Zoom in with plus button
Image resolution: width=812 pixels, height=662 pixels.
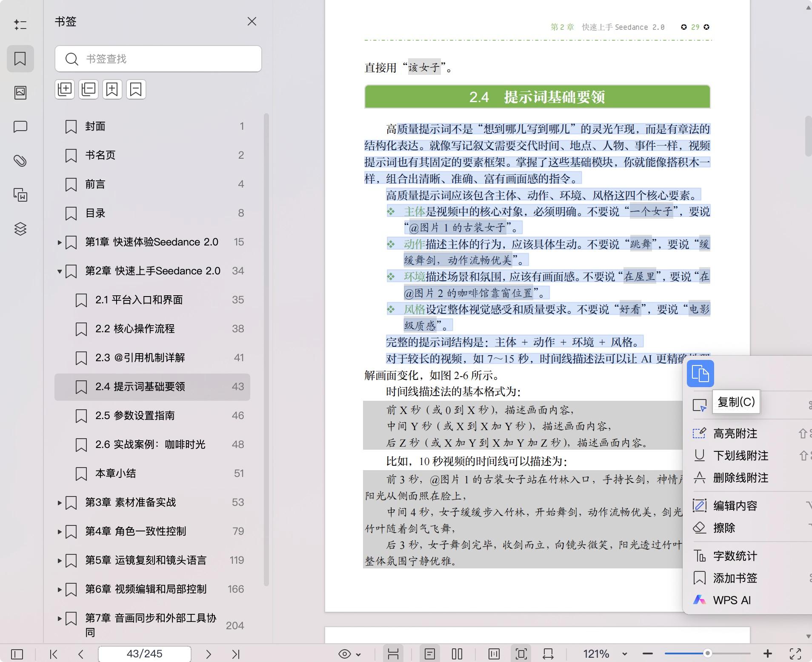tap(768, 654)
